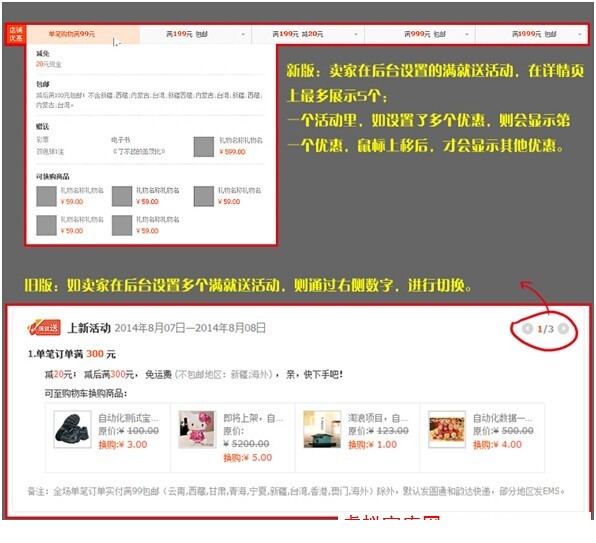This screenshot has height=543, width=596.
Task: Click the 上新活动 title
Action: 89,328
